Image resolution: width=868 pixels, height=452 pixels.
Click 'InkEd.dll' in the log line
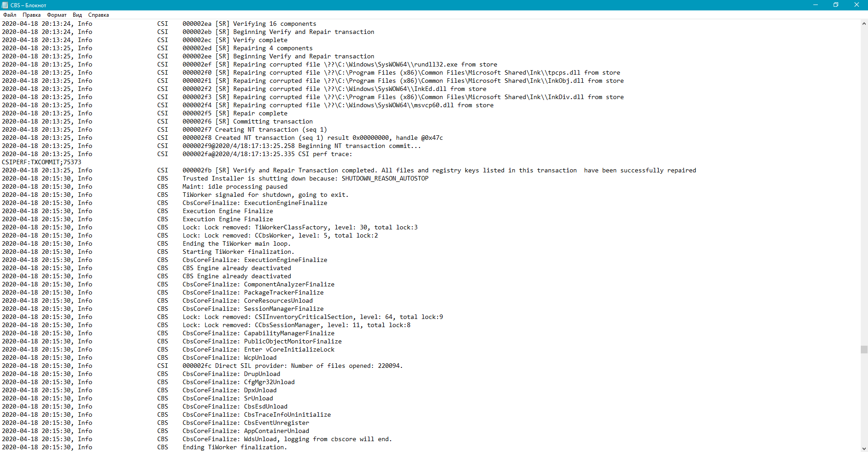430,89
